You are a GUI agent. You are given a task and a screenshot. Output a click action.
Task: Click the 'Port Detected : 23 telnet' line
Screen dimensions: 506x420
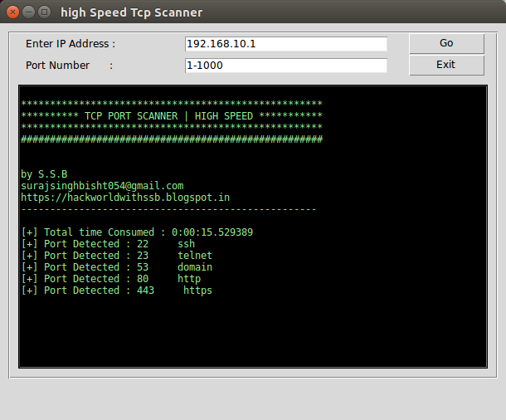(117, 256)
